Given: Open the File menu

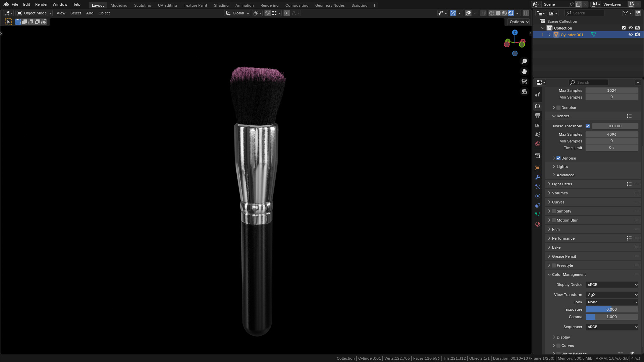Looking at the screenshot, I should pos(15,4).
